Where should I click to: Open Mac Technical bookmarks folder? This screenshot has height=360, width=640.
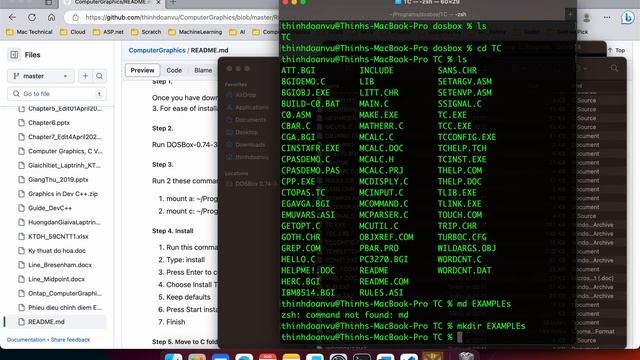(30, 32)
